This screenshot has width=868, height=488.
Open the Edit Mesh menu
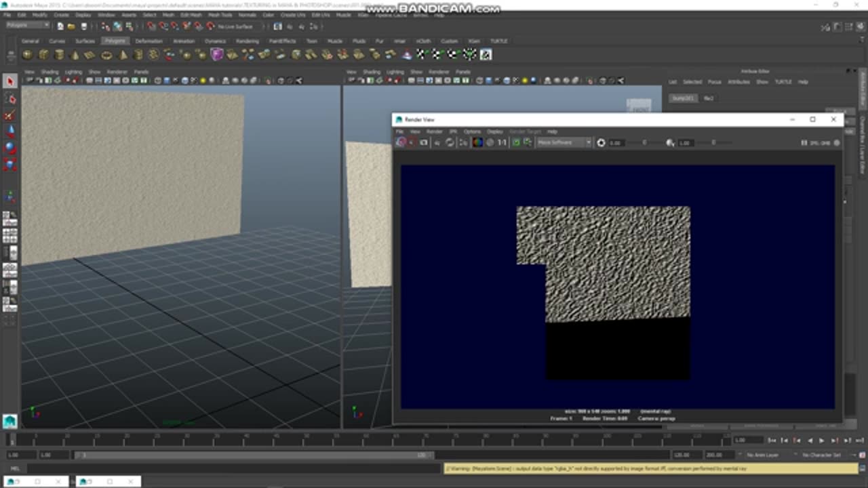[x=191, y=14]
